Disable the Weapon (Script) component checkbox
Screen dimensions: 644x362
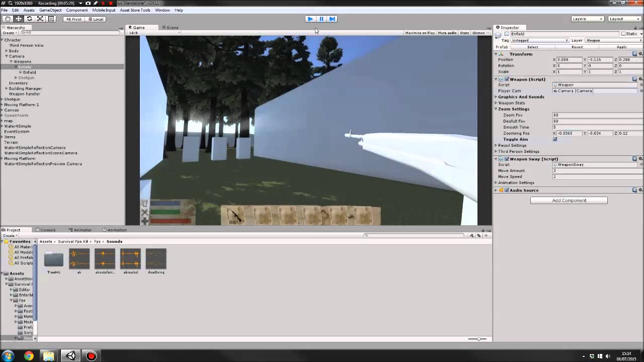[x=507, y=79]
